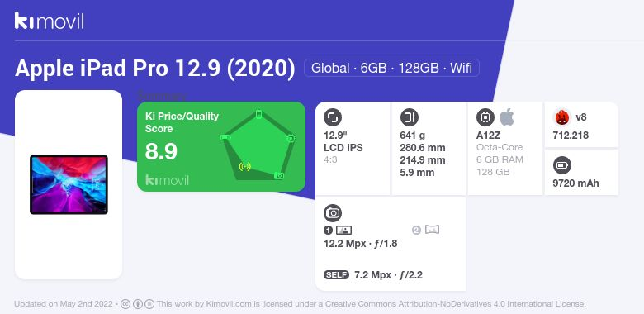Click the SELF selfie camera badge
Image resolution: width=644 pixels, height=314 pixels.
pyautogui.click(x=336, y=275)
